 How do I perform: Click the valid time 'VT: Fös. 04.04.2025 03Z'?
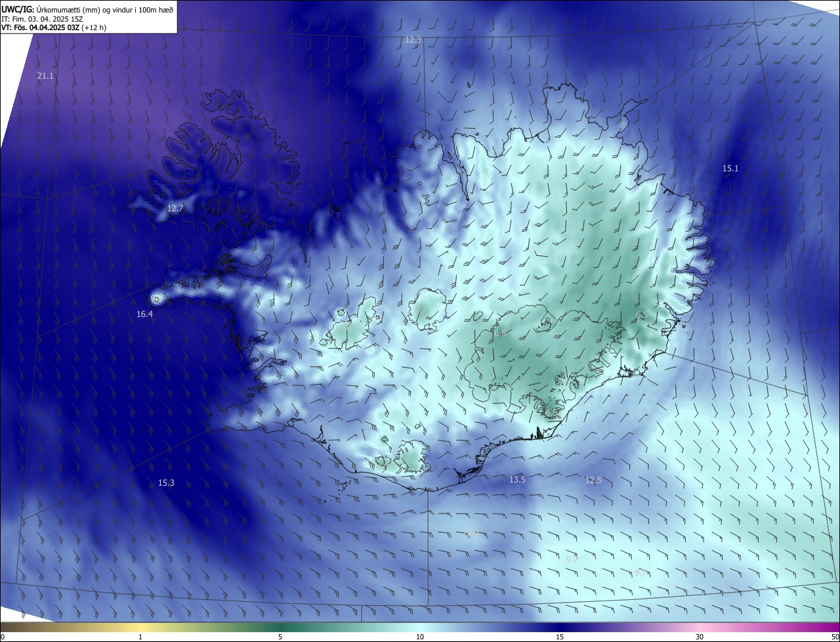point(40,28)
